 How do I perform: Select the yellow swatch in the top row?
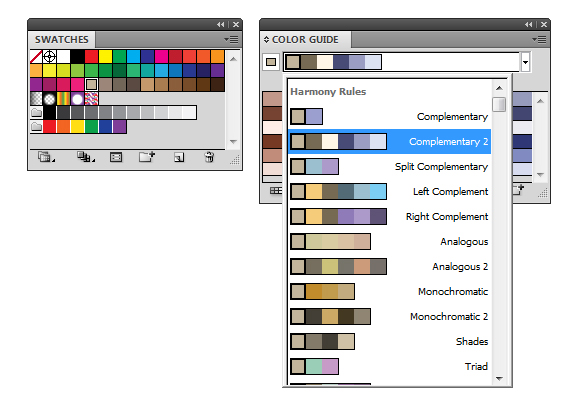(105, 57)
